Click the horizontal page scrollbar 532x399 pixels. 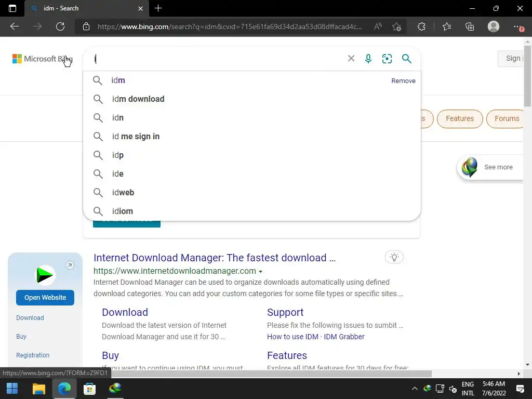tap(271, 374)
